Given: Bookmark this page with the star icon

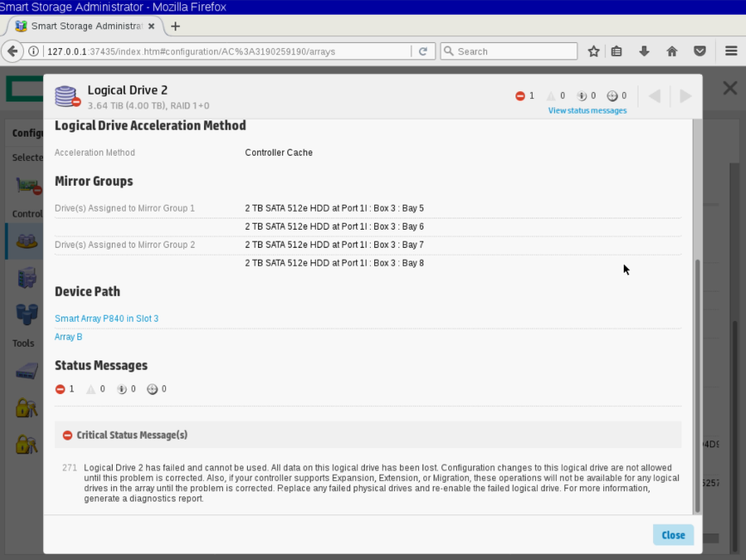Looking at the screenshot, I should 594,52.
